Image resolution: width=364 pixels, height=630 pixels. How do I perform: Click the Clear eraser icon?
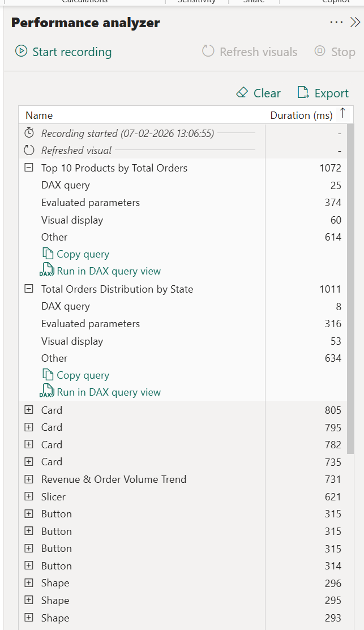click(242, 93)
